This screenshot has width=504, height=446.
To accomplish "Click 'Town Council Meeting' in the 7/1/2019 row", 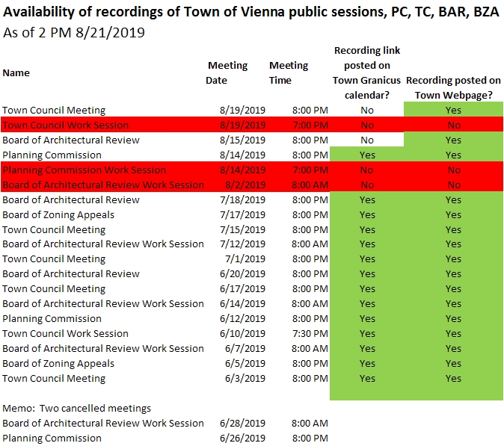I will 54,258.
